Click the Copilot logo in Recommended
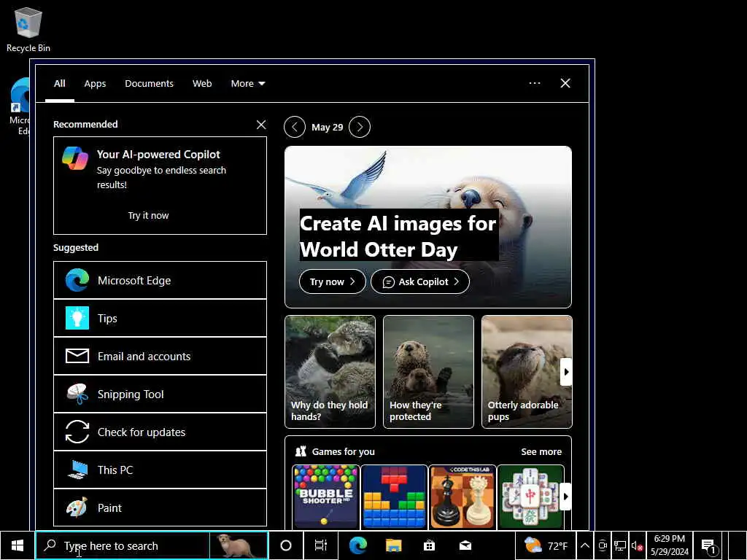 tap(75, 157)
